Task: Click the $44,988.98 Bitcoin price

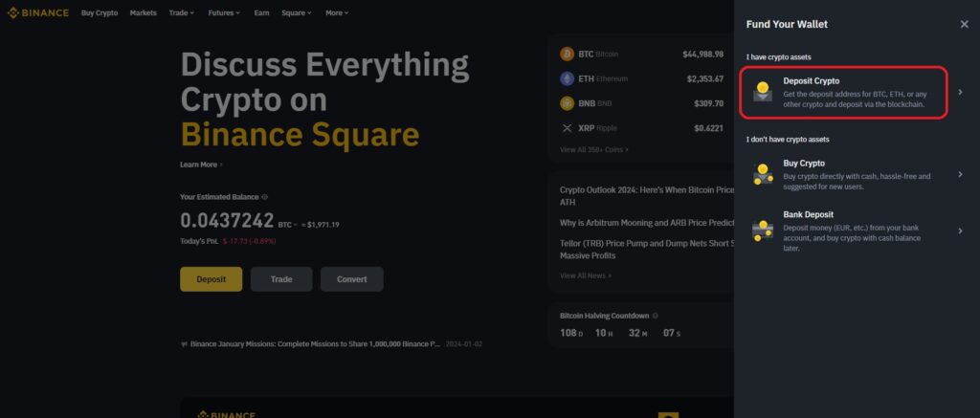Action: (703, 55)
